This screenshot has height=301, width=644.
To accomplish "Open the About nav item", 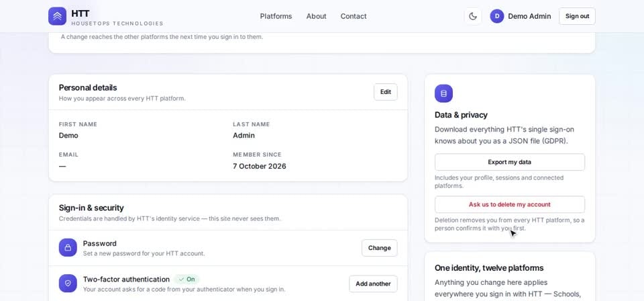I will tap(316, 16).
